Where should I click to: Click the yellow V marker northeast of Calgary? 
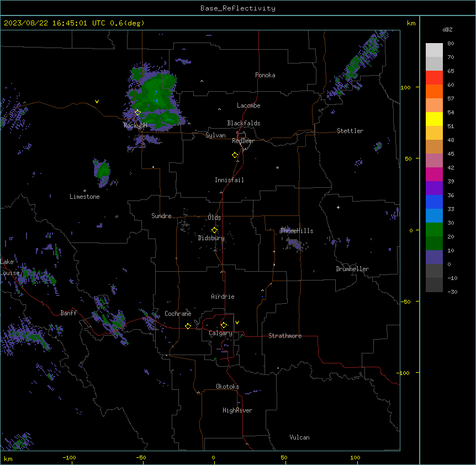[x=237, y=323]
